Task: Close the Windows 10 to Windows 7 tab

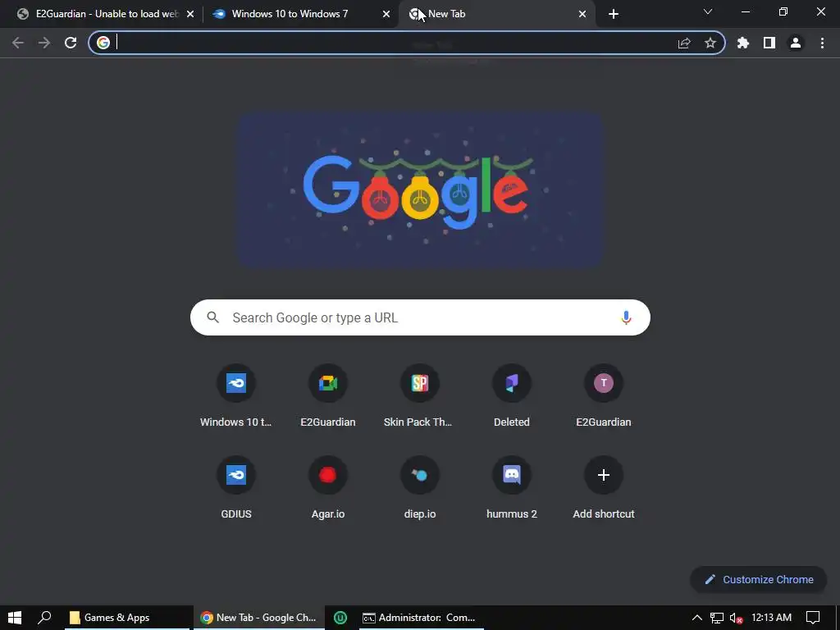Action: pos(386,14)
